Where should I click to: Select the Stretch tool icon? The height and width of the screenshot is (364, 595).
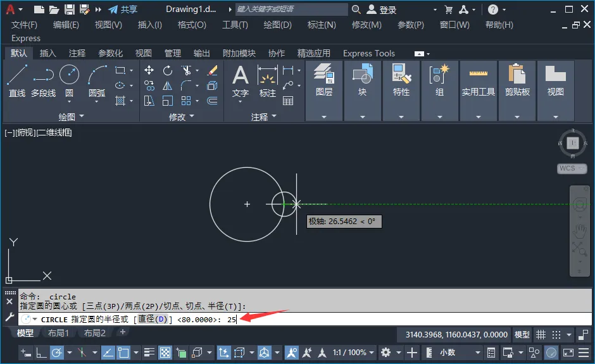[x=149, y=101]
